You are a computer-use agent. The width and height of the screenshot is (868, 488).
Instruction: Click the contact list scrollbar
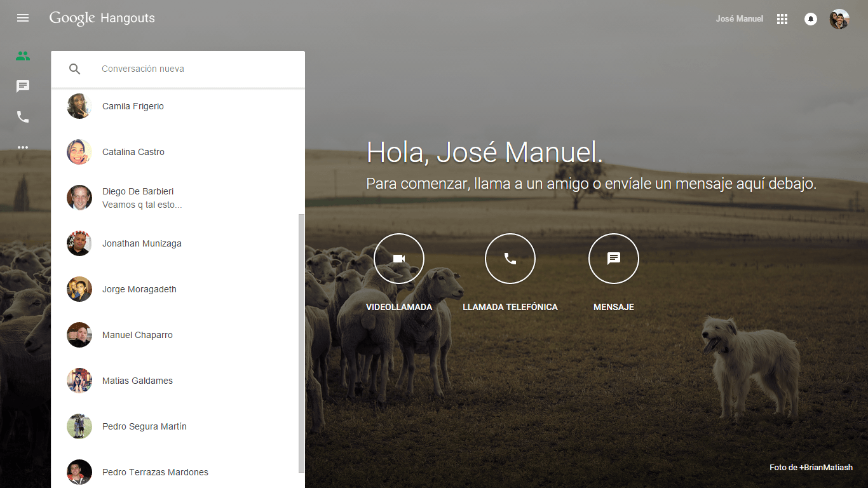click(x=301, y=343)
